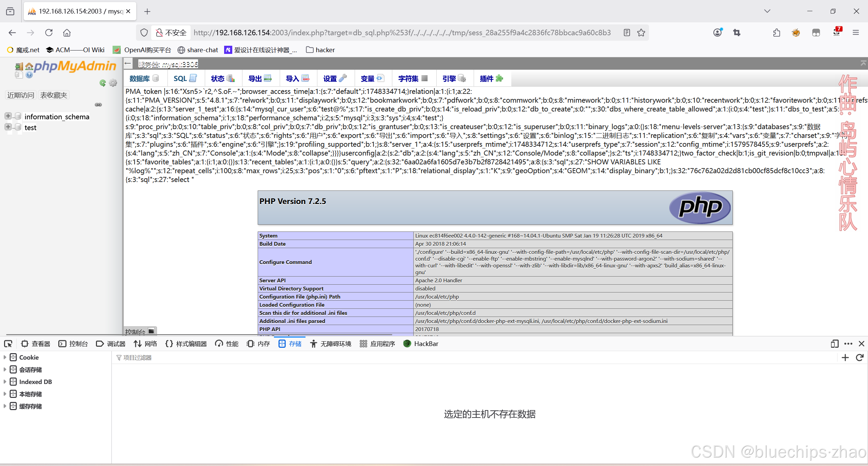Screen dimensions: 868x466
Task: Expand the test database tree node
Action: tap(8, 127)
